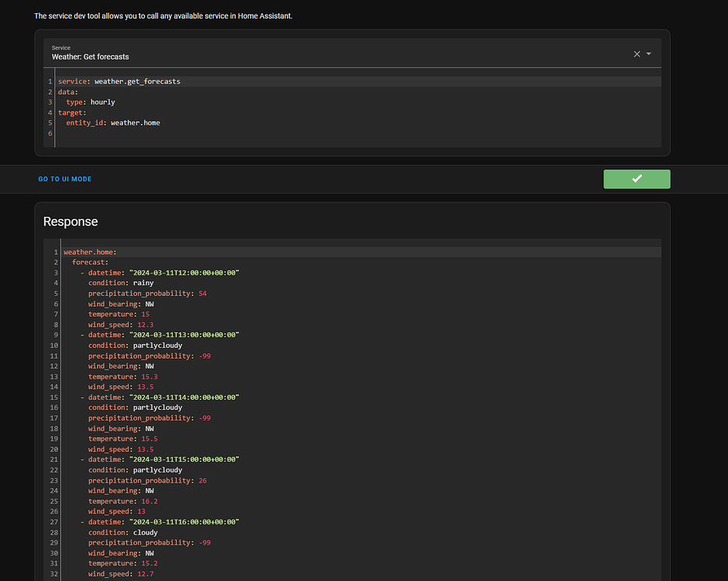Click the 'service: weather.get_forecasts' line in YAML editor

[119, 81]
